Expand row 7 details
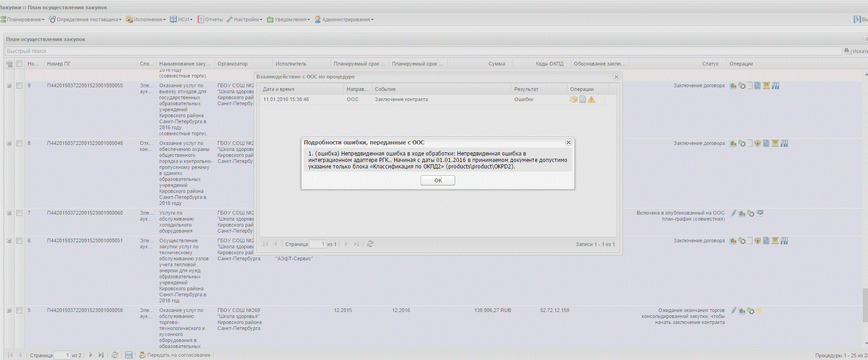868x360 pixels. click(9, 213)
